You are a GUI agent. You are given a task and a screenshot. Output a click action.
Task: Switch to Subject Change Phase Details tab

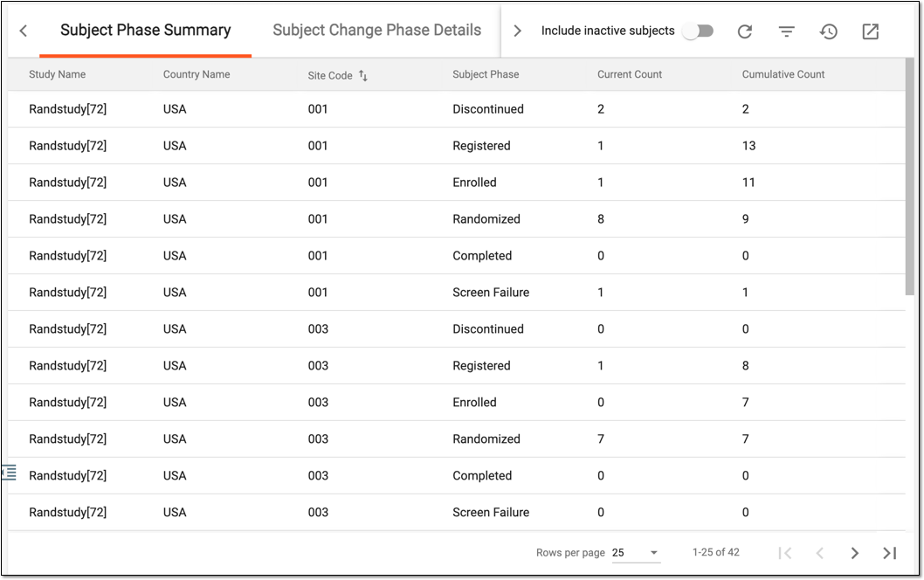pos(377,30)
